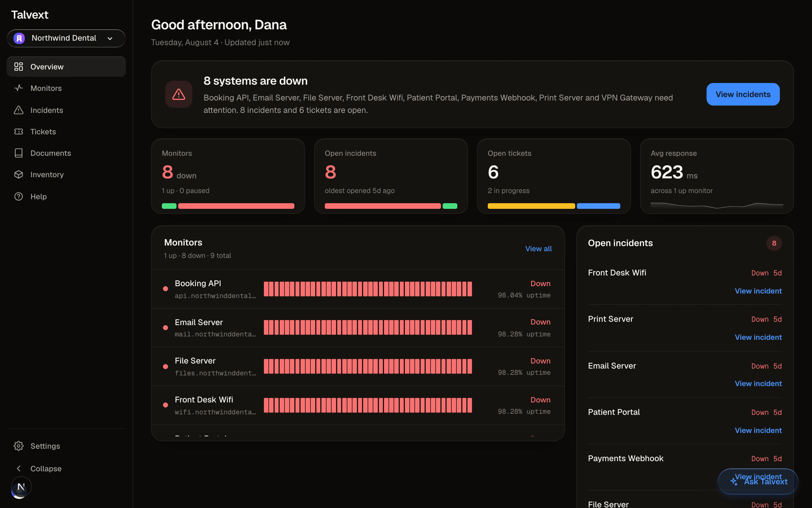The image size is (812, 508).
Task: Click the Documents book icon
Action: point(18,153)
